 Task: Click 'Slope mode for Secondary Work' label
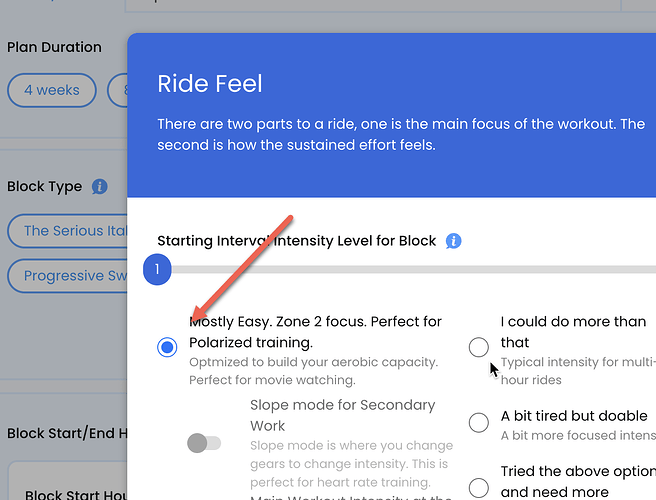(x=343, y=415)
